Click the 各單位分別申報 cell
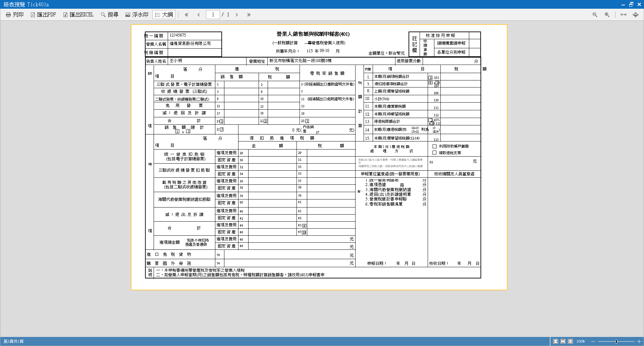The width and height of the screenshot is (644, 346). click(x=451, y=52)
